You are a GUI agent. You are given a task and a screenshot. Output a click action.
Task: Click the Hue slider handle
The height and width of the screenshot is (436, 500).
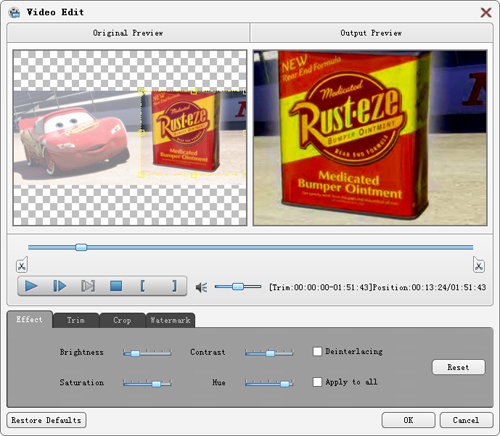click(x=285, y=384)
